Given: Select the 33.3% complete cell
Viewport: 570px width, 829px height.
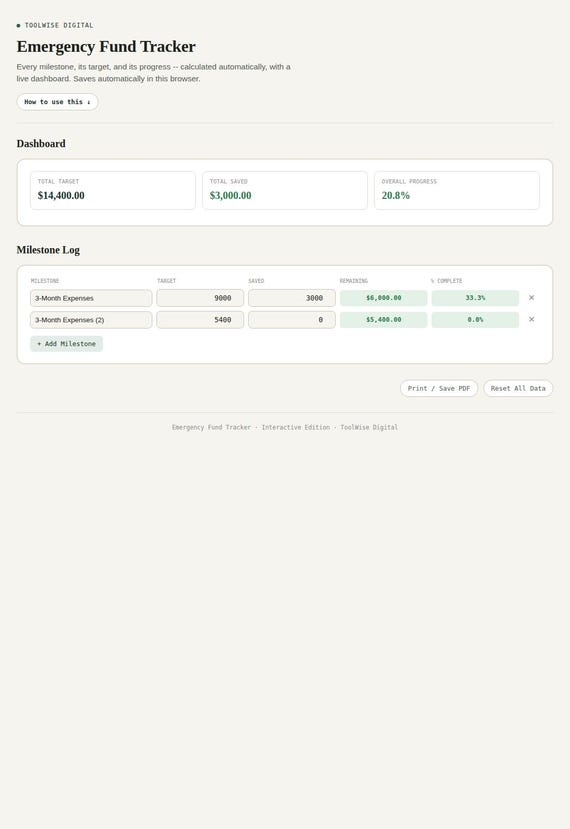Looking at the screenshot, I should click(475, 298).
